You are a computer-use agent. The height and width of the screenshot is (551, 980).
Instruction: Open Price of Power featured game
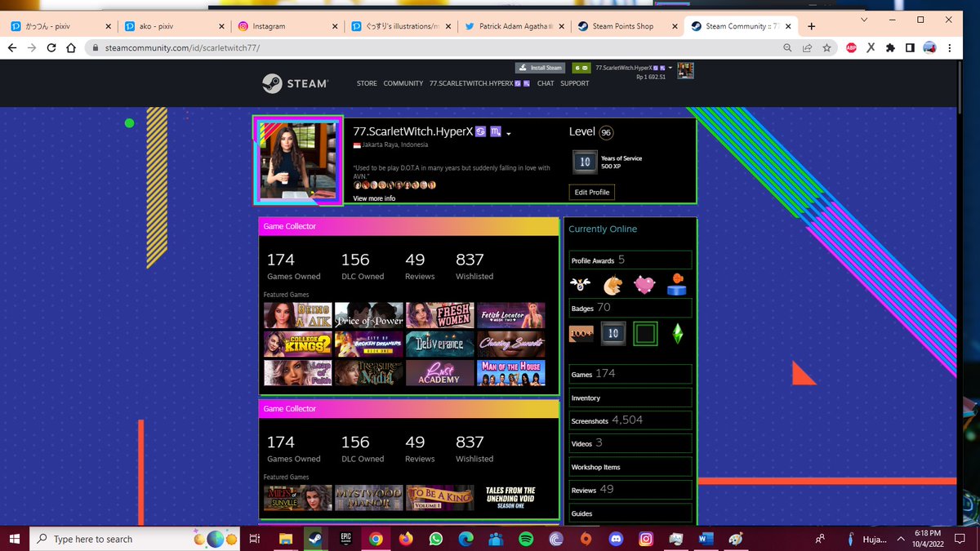[368, 315]
